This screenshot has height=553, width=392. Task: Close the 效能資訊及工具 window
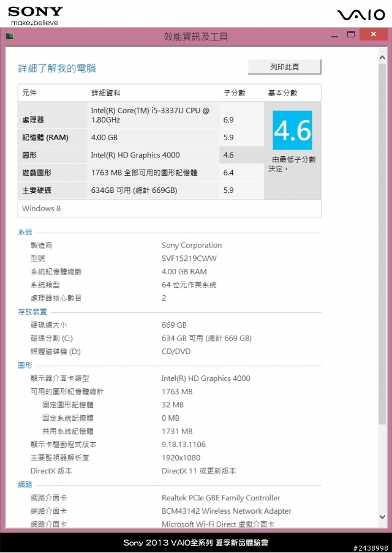click(x=373, y=34)
